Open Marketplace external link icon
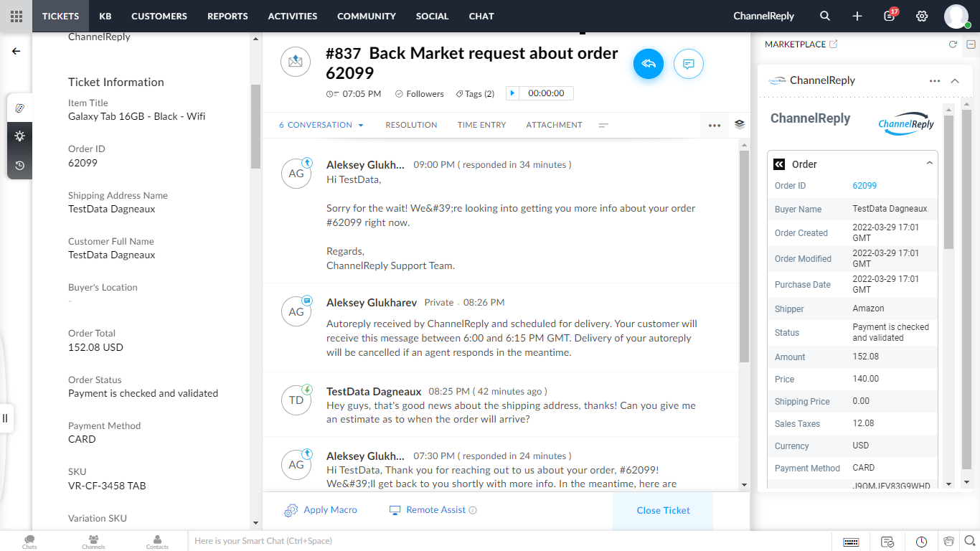980x551 pixels. 833,44
